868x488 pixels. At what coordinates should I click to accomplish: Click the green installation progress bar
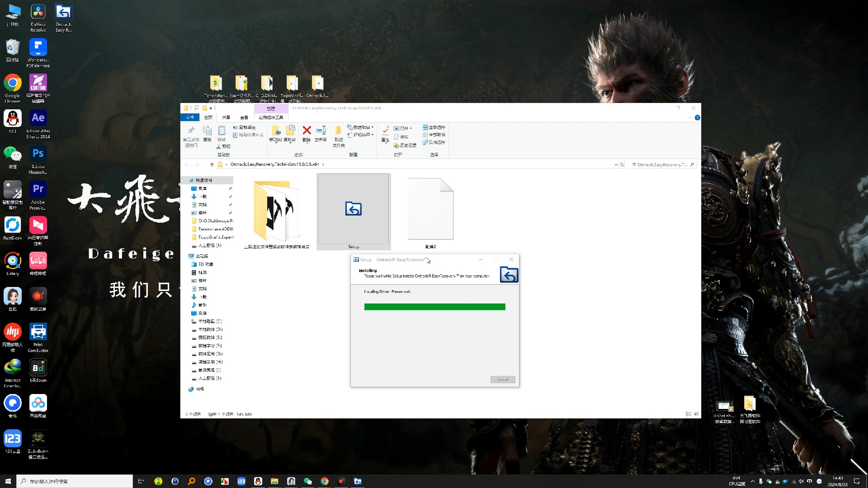434,307
